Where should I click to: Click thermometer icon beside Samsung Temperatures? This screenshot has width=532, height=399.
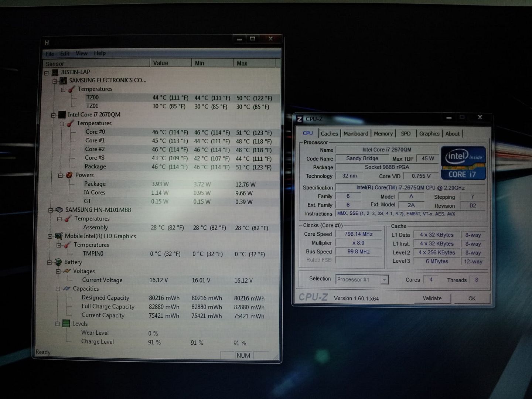pos(72,89)
